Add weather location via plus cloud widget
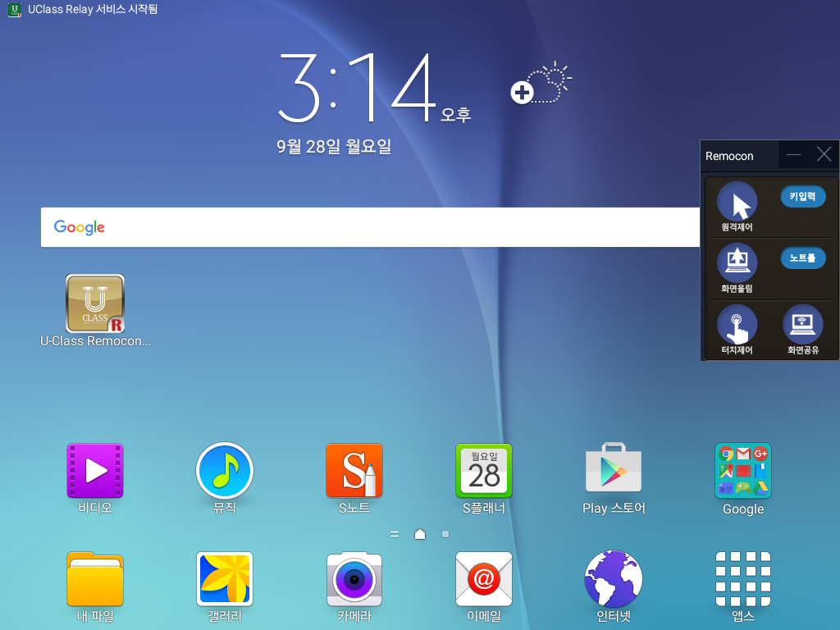Screen dimensions: 840x630 541,84
